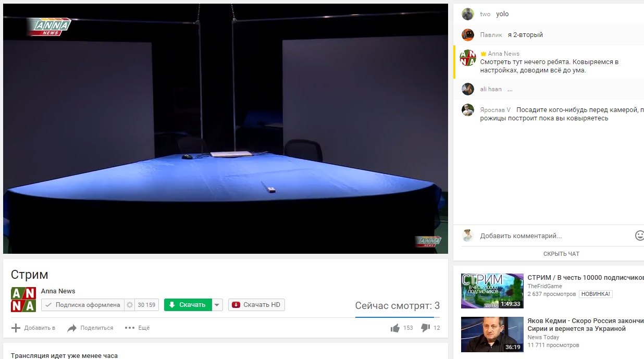Viewport: 644px width, 359px height.
Task: Open Павлик's avatar in chat
Action: (467, 35)
